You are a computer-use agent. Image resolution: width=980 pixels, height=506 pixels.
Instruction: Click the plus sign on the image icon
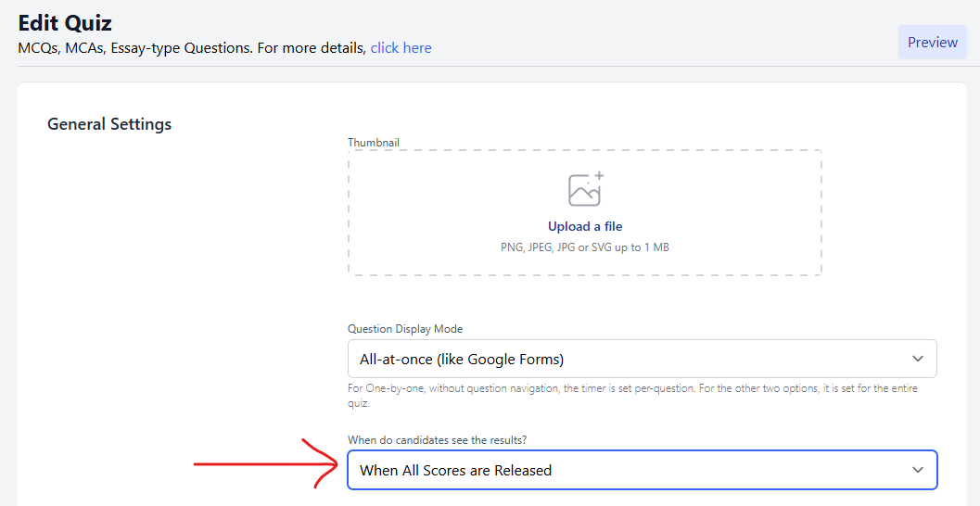tap(599, 175)
